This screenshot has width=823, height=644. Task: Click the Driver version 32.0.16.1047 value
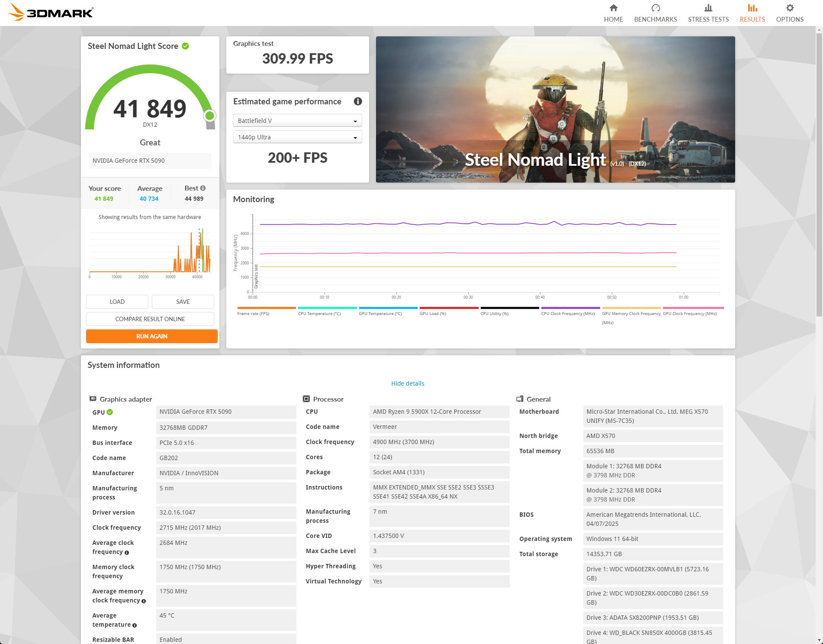pos(226,512)
